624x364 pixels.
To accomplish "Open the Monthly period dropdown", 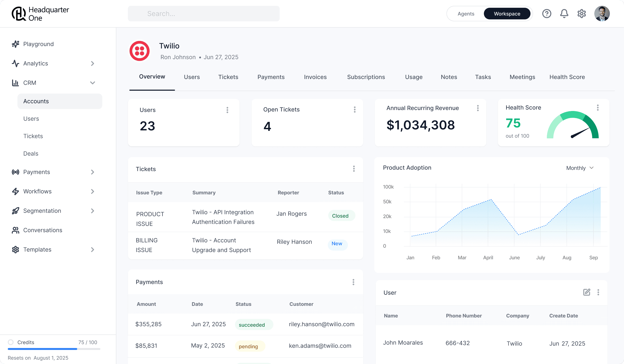I will pos(580,168).
